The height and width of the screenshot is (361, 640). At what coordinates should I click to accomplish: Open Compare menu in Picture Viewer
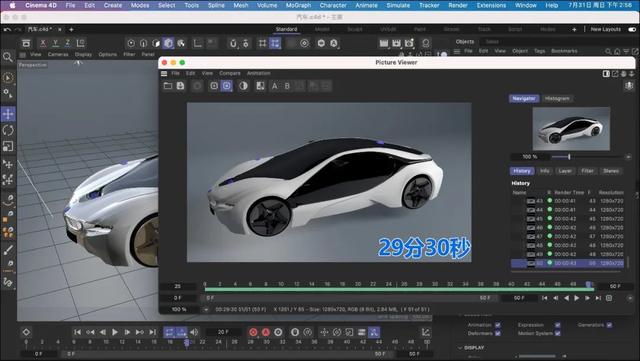click(230, 74)
